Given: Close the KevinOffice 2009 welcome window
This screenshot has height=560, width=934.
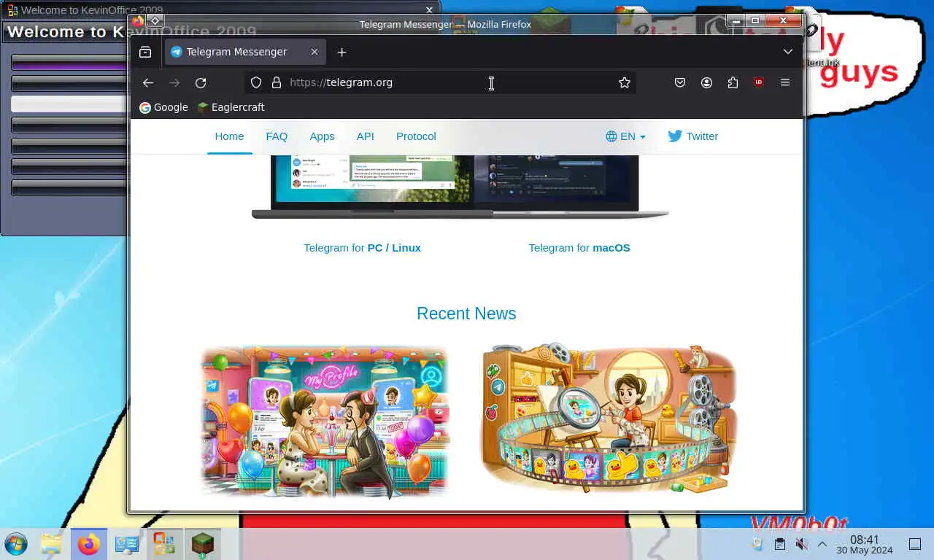Looking at the screenshot, I should tap(430, 10).
